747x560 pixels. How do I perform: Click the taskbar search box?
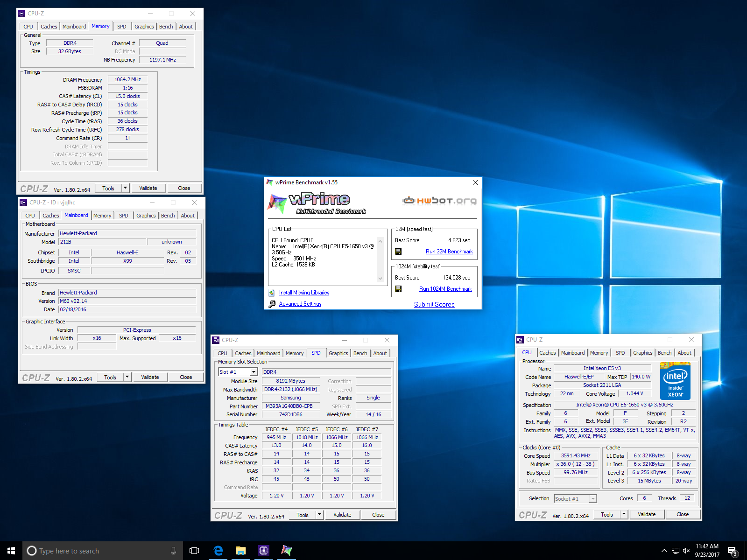click(x=102, y=551)
